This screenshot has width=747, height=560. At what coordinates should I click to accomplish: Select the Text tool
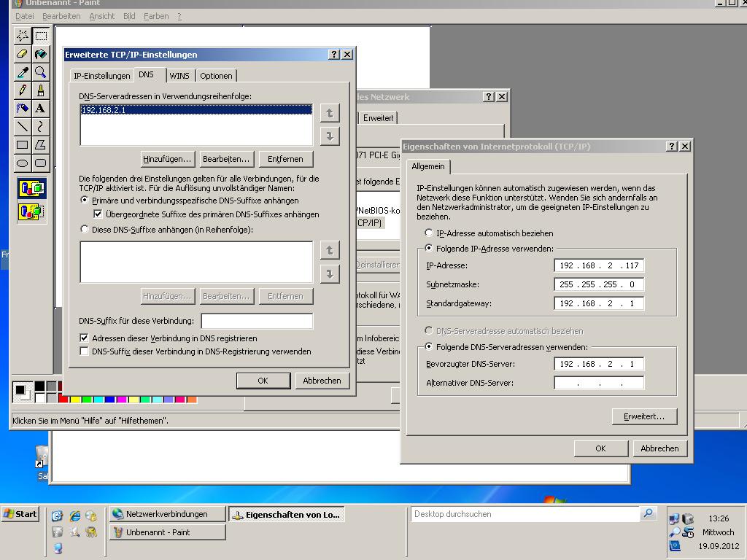click(x=41, y=108)
